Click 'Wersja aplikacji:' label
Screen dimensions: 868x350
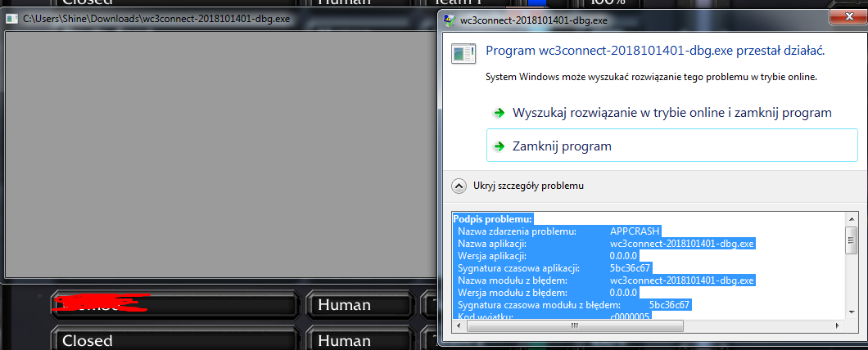[x=491, y=256]
